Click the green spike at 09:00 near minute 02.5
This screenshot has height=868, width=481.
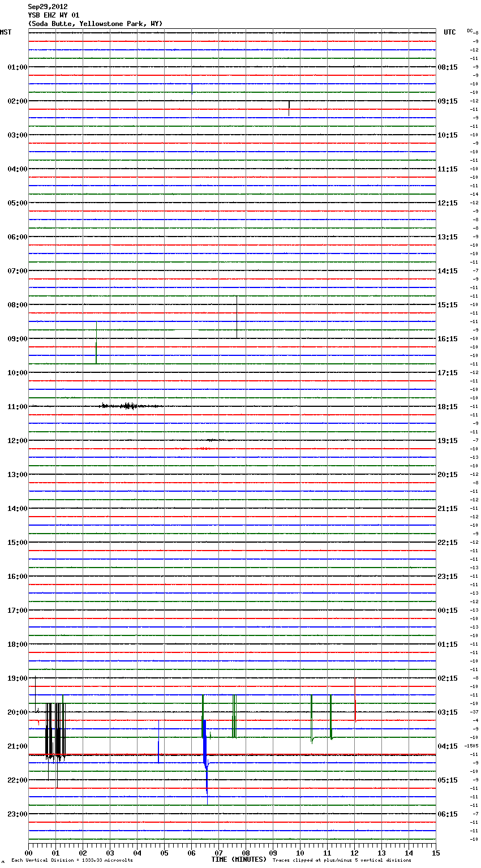[96, 342]
